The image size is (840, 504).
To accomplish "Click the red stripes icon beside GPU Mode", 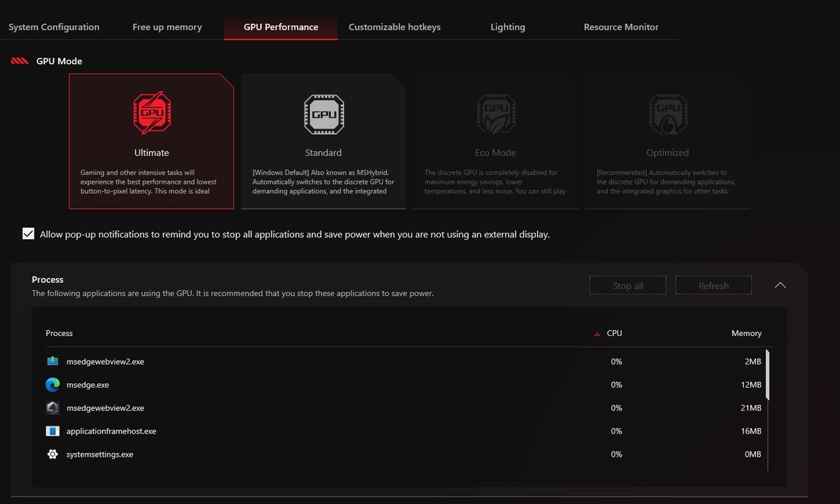I will click(x=19, y=61).
